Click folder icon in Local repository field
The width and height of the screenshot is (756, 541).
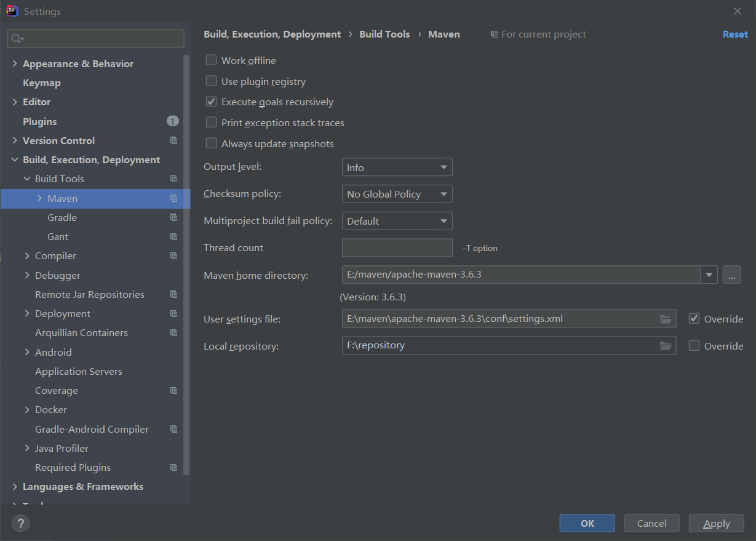[x=666, y=346]
